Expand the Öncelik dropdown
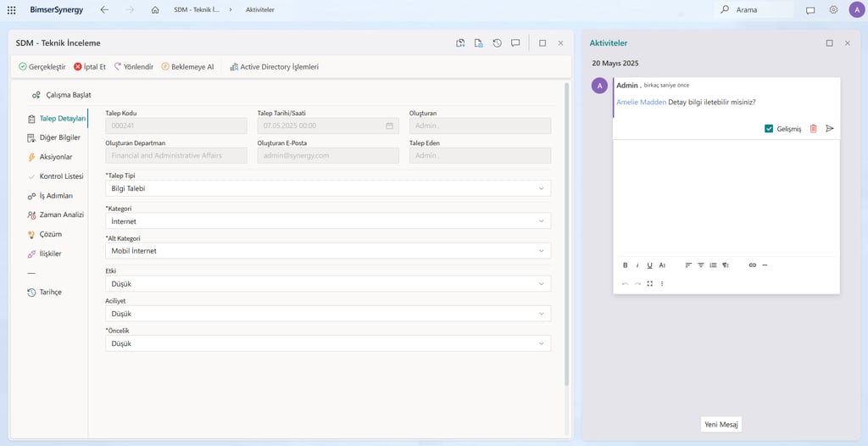Viewport: 868px width, 446px height. click(328, 343)
